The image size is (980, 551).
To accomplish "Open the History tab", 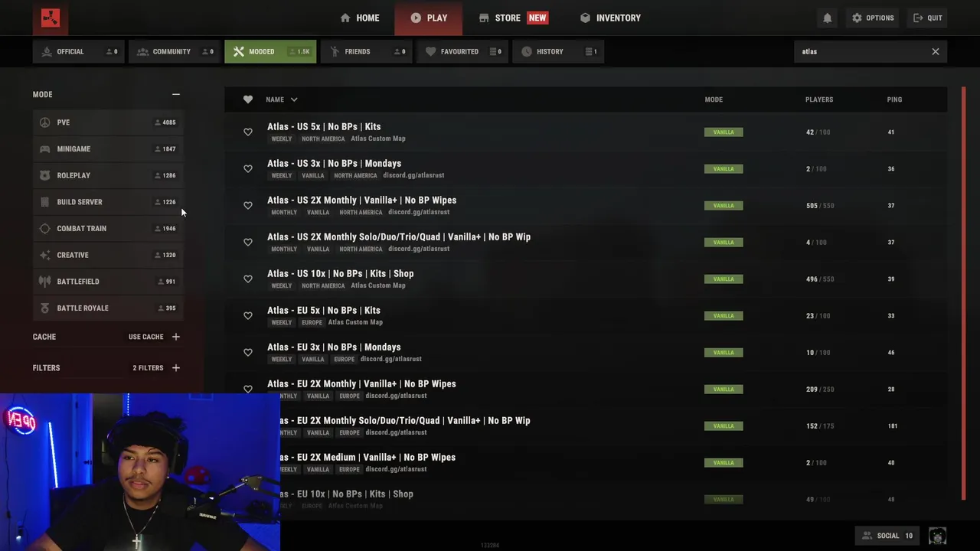I will tap(558, 51).
